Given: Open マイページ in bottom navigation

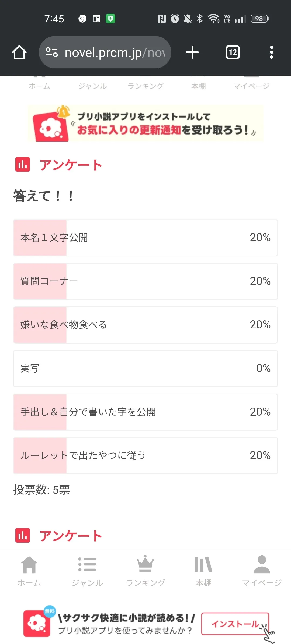Looking at the screenshot, I should [262, 571].
